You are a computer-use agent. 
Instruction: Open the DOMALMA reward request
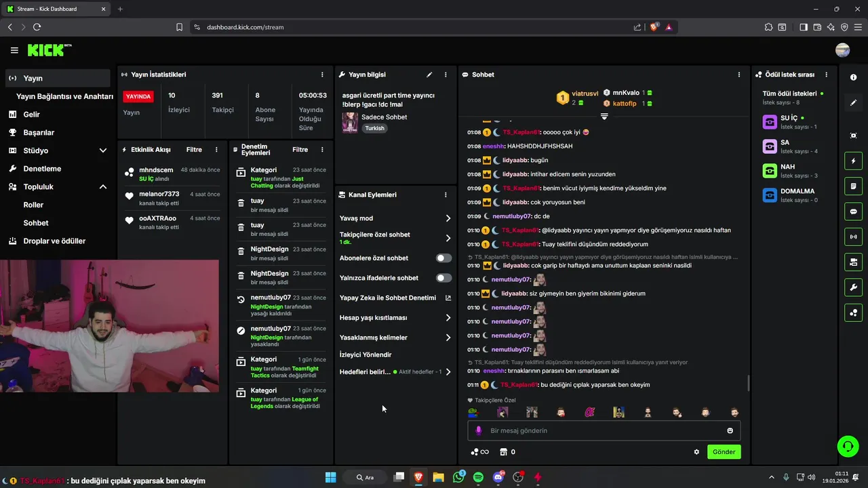point(795,195)
